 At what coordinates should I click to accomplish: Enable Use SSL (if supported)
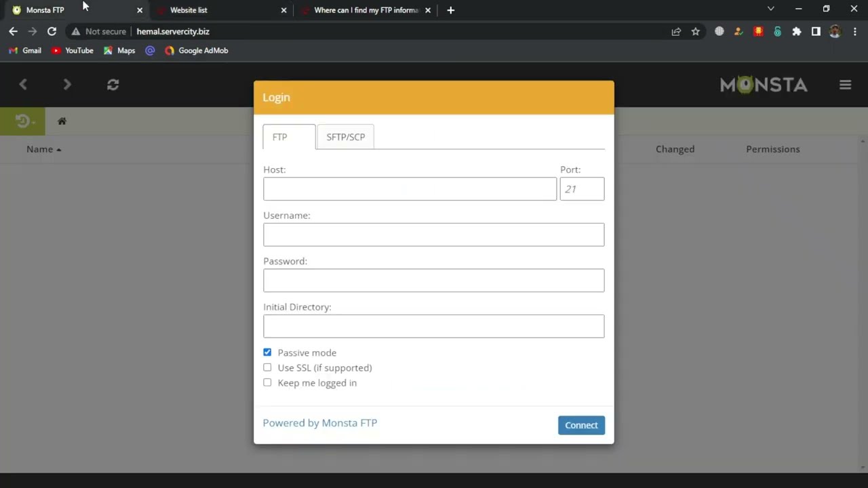(267, 367)
